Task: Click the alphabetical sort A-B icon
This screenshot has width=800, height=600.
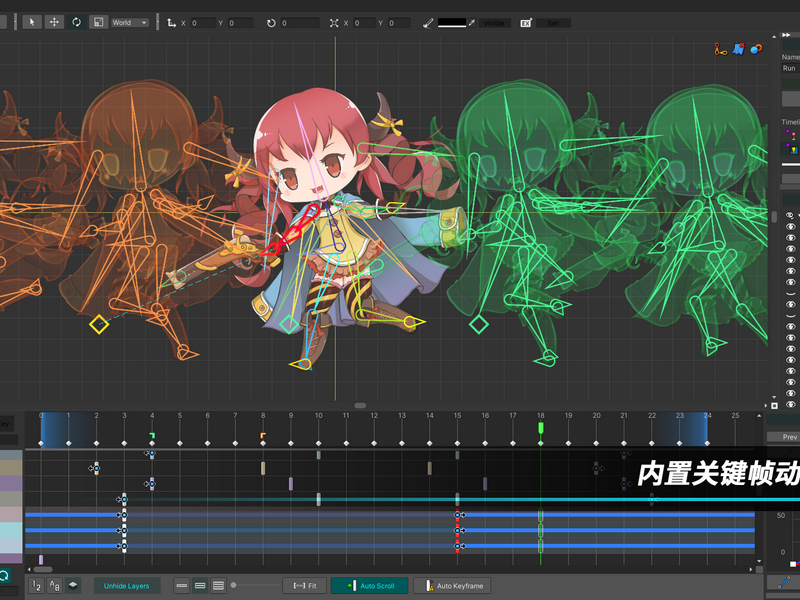Action: click(55, 586)
